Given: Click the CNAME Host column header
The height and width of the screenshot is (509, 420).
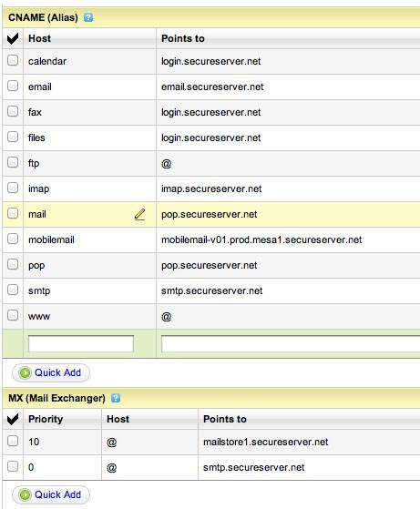Looking at the screenshot, I should (39, 38).
